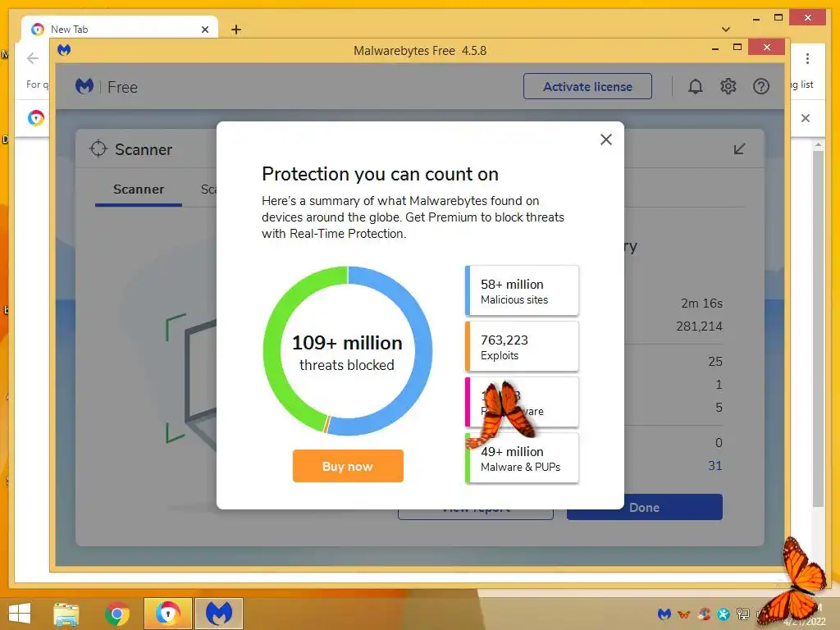Open File Explorer from the taskbar
This screenshot has height=630, width=840.
tap(66, 614)
